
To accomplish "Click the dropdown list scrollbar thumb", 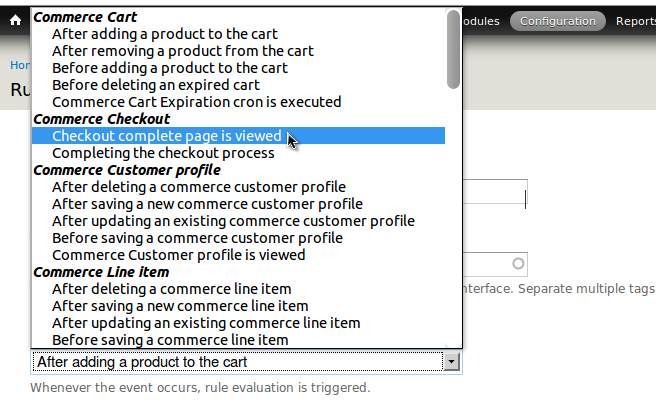I will (454, 48).
